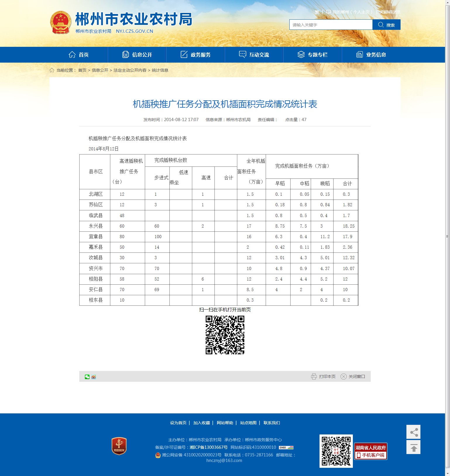Click the page QR code image
The height and width of the screenshot is (476, 450).
[x=225, y=335]
